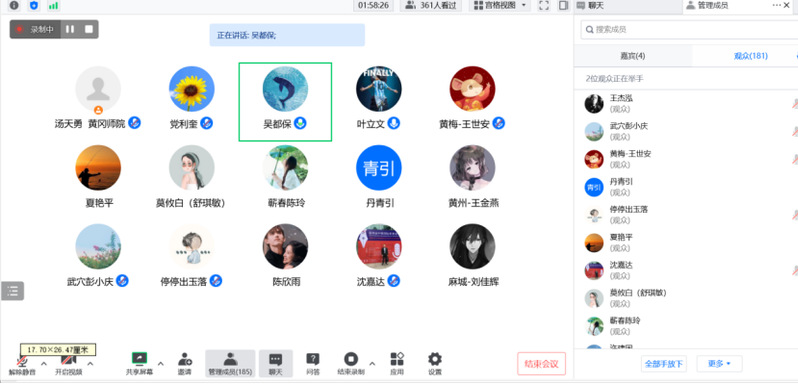Viewport: 798px width, 384px height.
Task: Open the More (更多) dropdown
Action: [x=719, y=364]
